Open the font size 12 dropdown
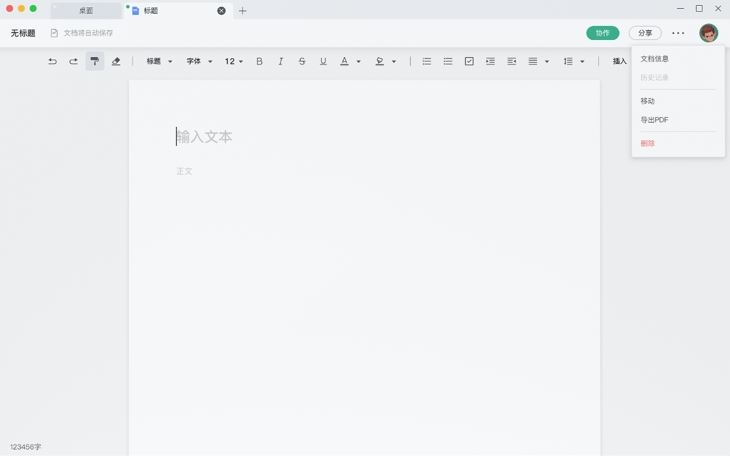 (234, 61)
